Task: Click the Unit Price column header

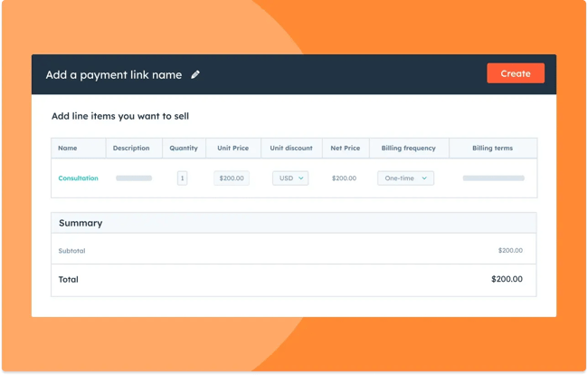Action: click(232, 149)
